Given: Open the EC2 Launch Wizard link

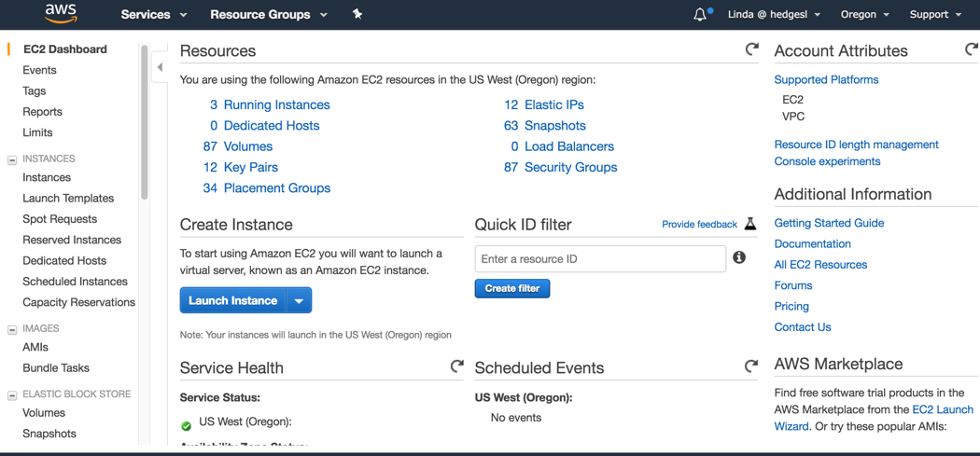Looking at the screenshot, I should (943, 409).
